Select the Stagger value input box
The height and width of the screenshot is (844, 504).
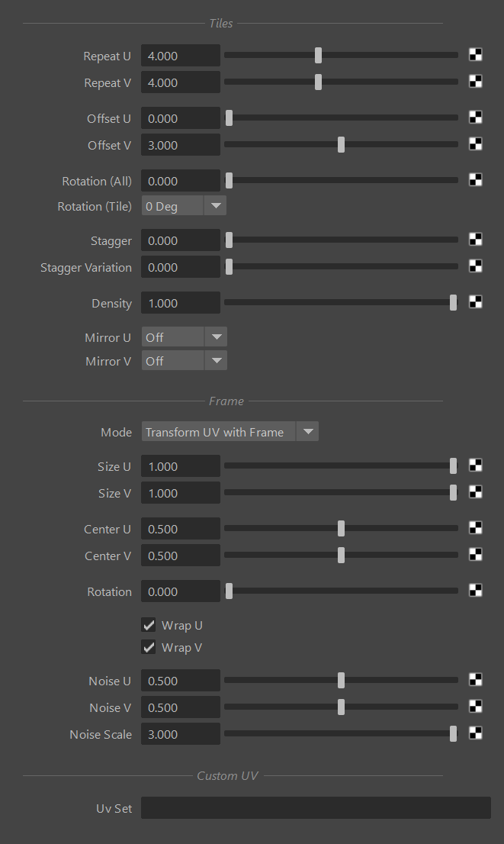pos(181,240)
